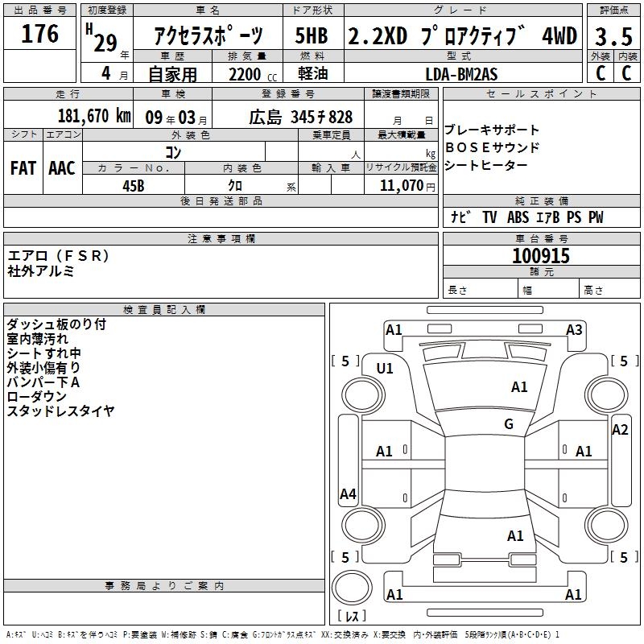Click エアB in genuine equipment
644x644 pixels.
547,217
